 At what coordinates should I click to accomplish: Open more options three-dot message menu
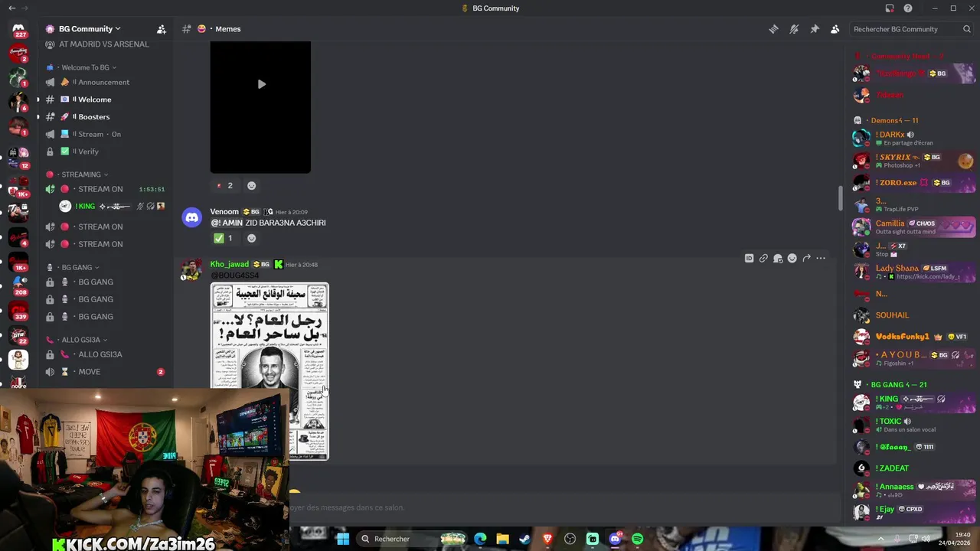[821, 259]
